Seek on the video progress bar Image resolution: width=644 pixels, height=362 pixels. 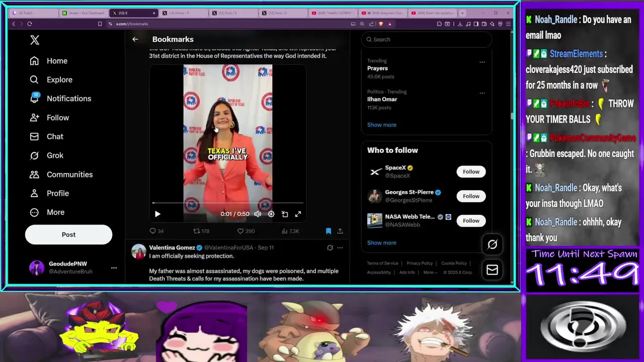[x=228, y=203]
